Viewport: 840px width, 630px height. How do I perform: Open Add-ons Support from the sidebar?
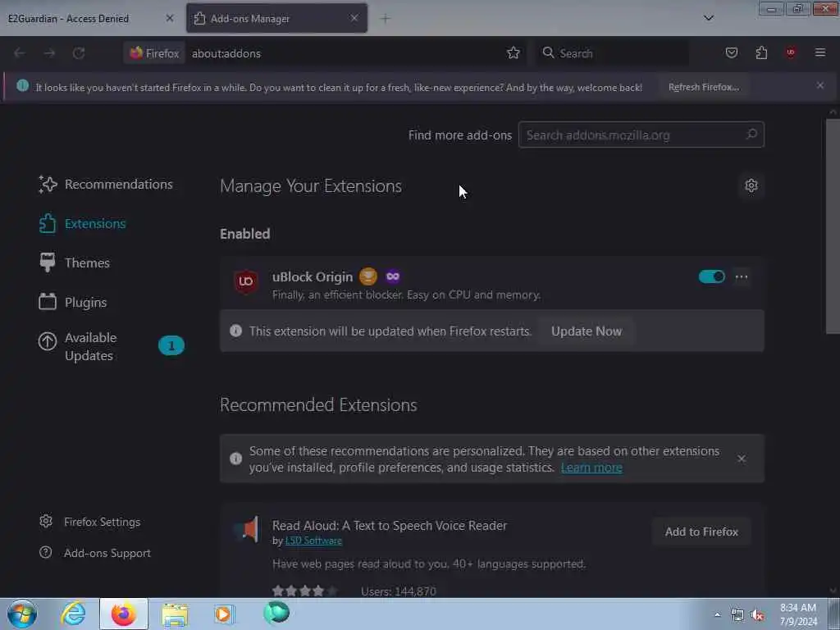pos(95,553)
